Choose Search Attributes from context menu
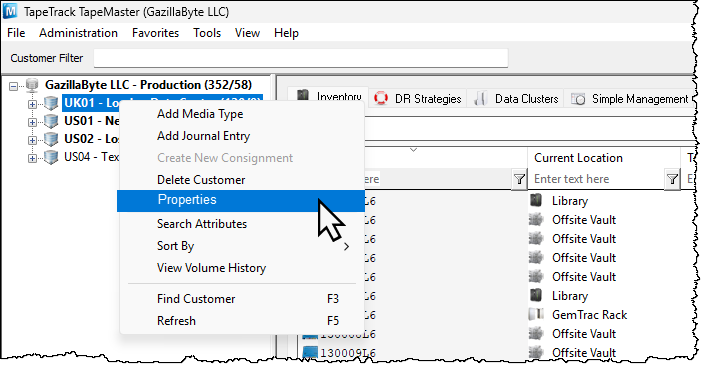This screenshot has height=365, width=702. tap(242, 223)
